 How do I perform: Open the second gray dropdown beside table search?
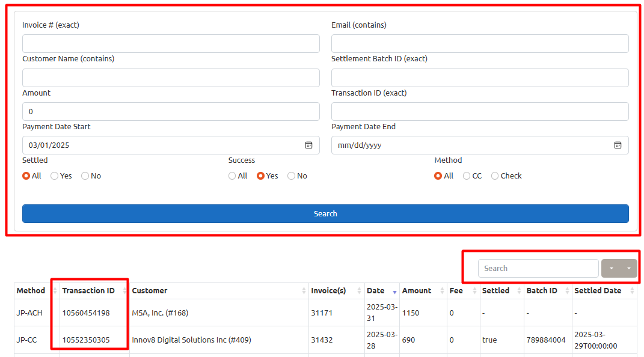coord(629,269)
